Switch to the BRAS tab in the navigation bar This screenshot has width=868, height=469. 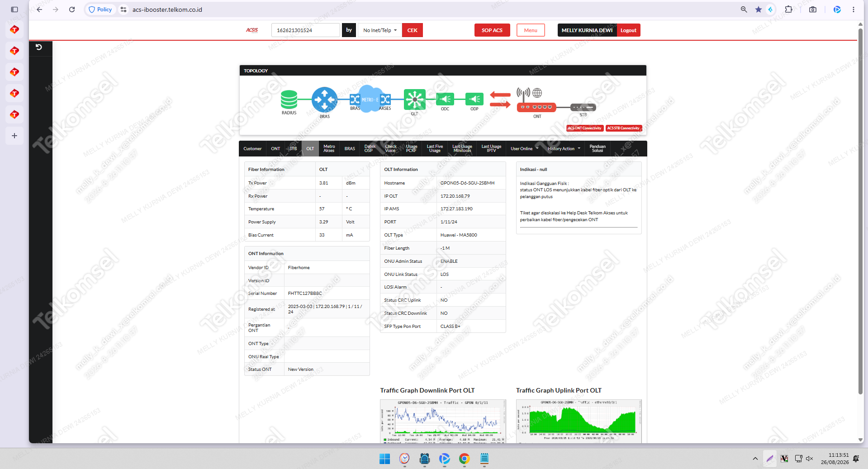coord(350,149)
